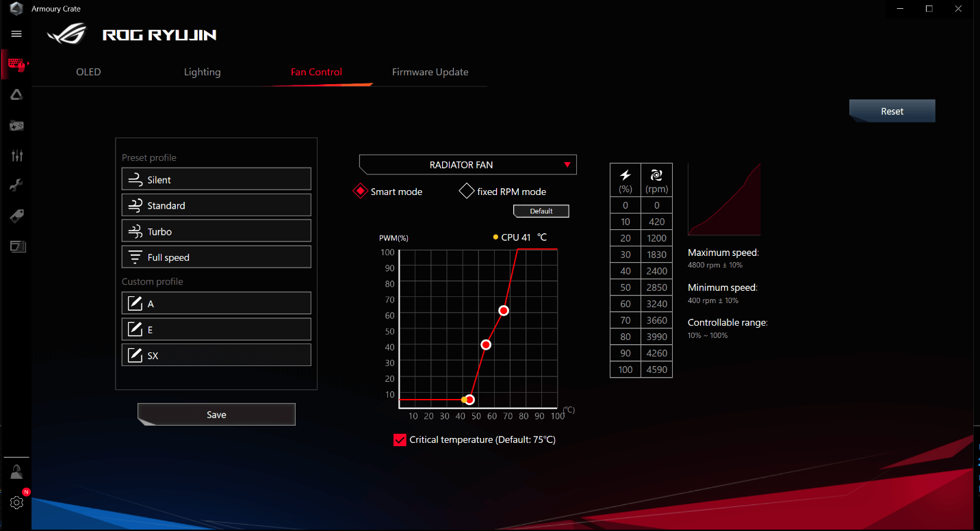Switch to the OLED tab
This screenshot has width=980, height=531.
click(88, 72)
